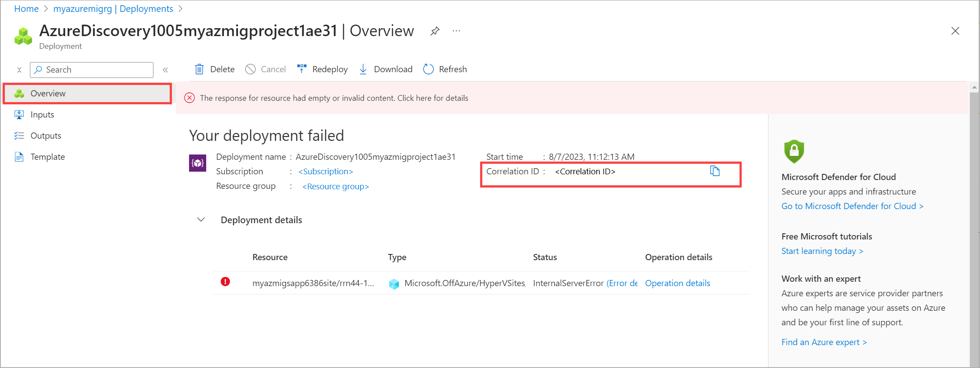Click inside the sidebar Search field

coord(91,70)
